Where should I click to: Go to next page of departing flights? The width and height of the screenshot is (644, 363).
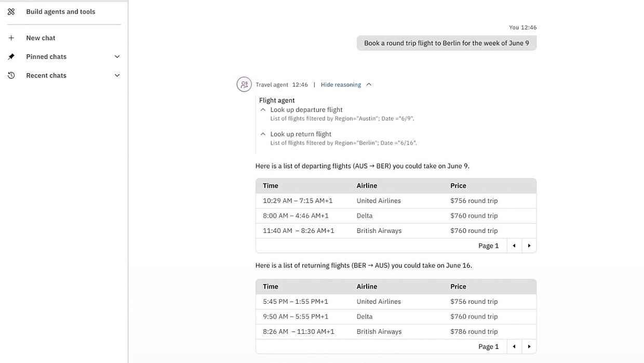coord(529,246)
